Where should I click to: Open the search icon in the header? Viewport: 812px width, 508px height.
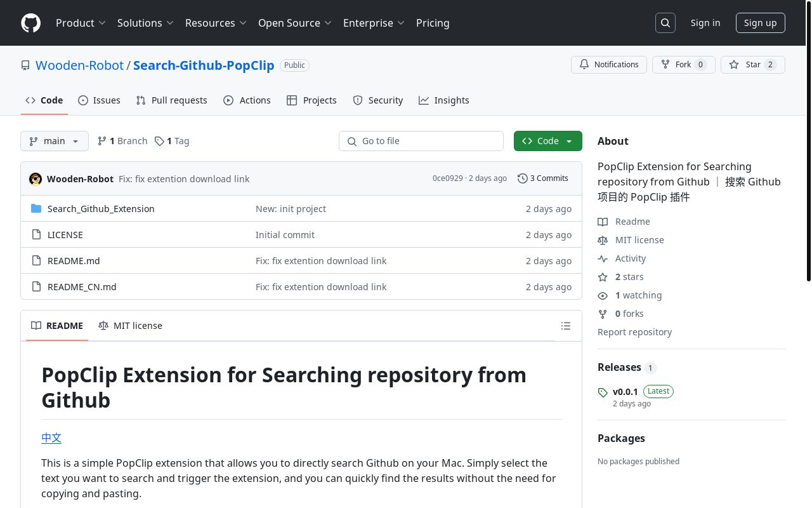click(x=665, y=22)
